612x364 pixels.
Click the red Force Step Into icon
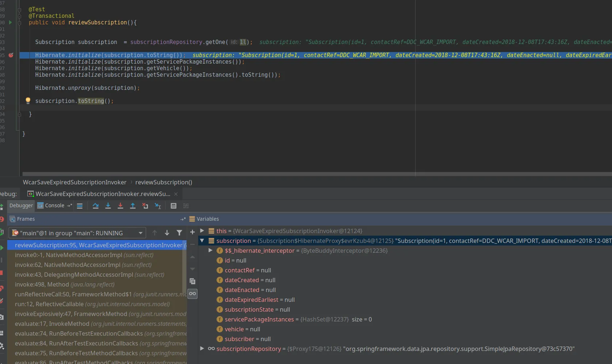(120, 206)
